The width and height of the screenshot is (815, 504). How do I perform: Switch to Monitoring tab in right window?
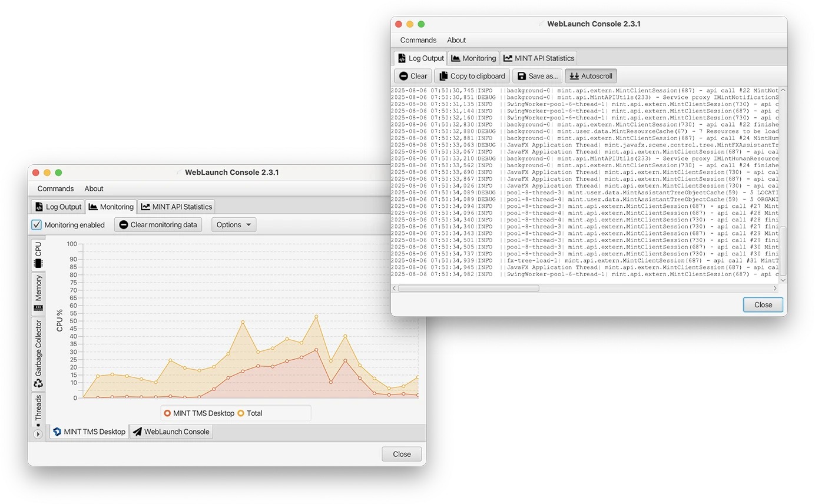pyautogui.click(x=473, y=58)
